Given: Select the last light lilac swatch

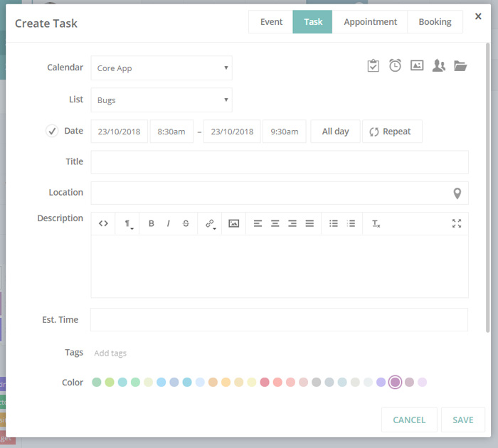Looking at the screenshot, I should [422, 382].
